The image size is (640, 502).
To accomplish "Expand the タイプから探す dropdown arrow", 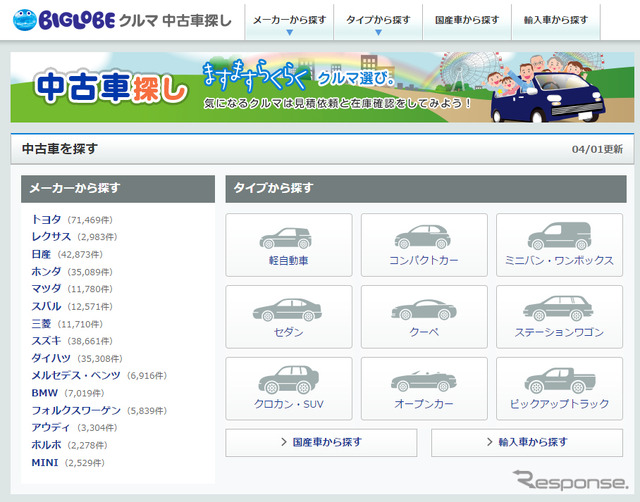I will click(x=378, y=32).
